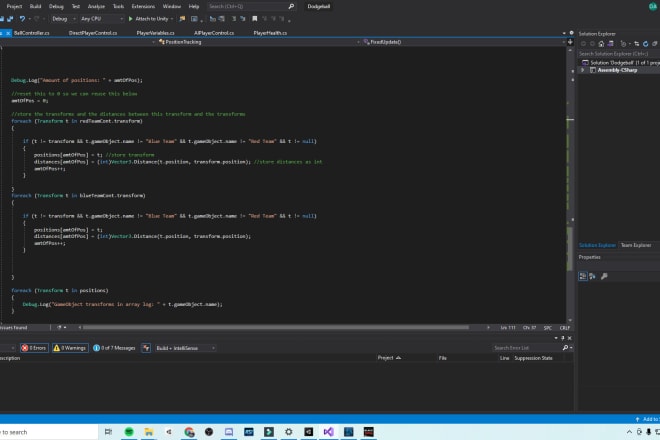Click the Categorized icon in Properties panel
660x440 pixels.
pyautogui.click(x=583, y=276)
